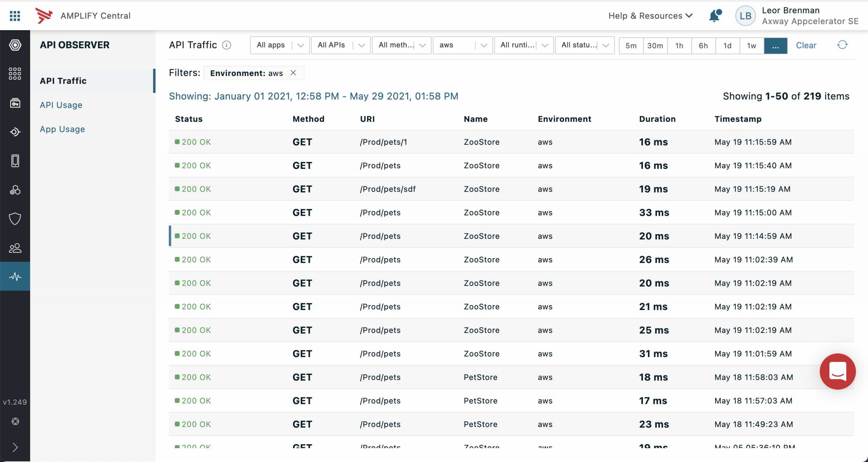Viewport: 868px width, 462px height.
Task: Select the row with 33 ms duration
Action: coord(511,212)
